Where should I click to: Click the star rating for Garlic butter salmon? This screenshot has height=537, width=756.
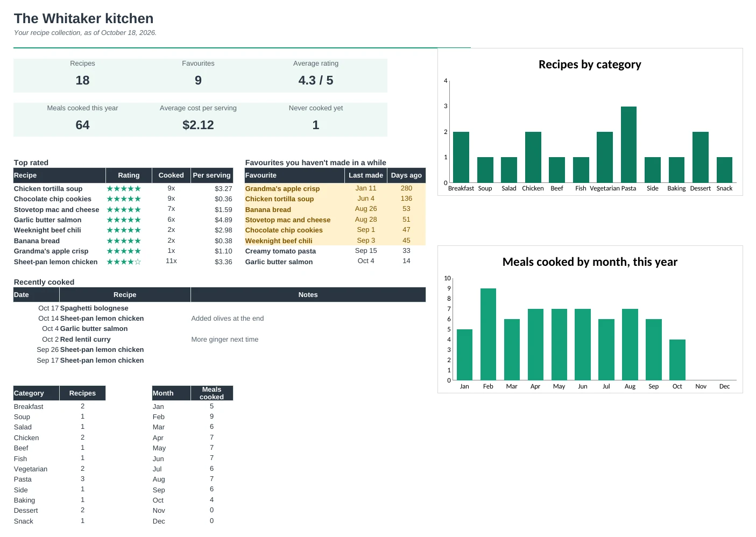tap(124, 220)
